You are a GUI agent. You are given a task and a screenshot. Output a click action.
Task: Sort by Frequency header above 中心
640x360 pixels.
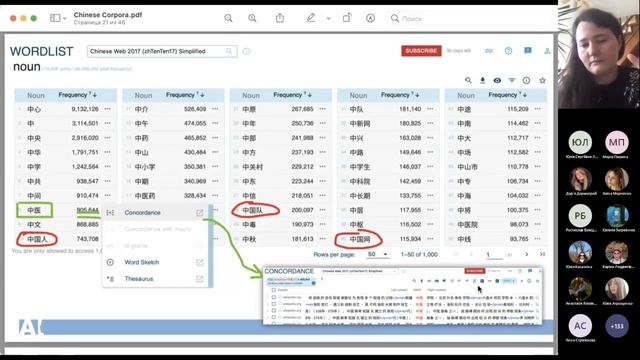pyautogui.click(x=77, y=95)
